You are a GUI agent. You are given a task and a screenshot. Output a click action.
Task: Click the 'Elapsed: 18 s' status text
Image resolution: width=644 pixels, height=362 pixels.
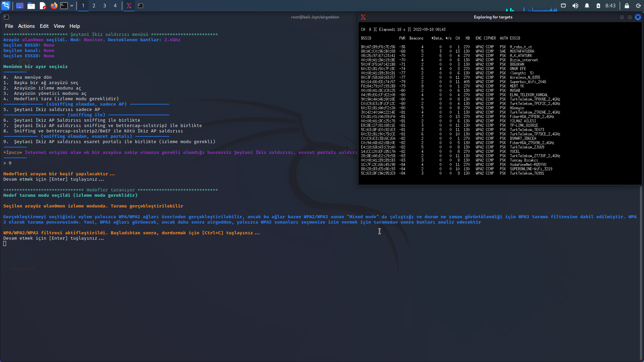coord(392,29)
